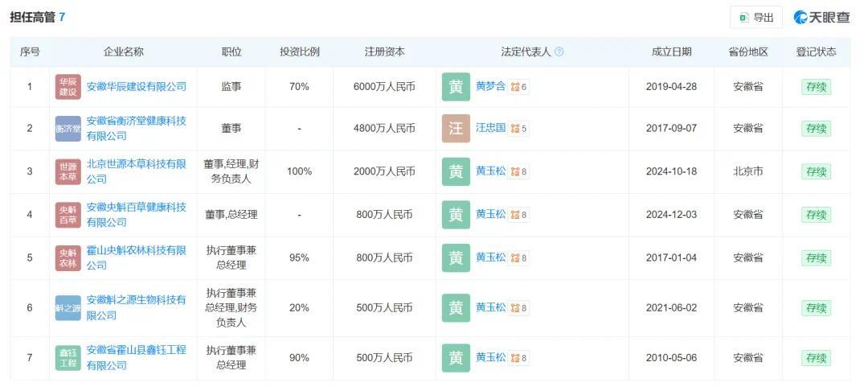868x387 pixels.
Task: Click the relation count badge beside 黄梦含
Action: pos(519,87)
